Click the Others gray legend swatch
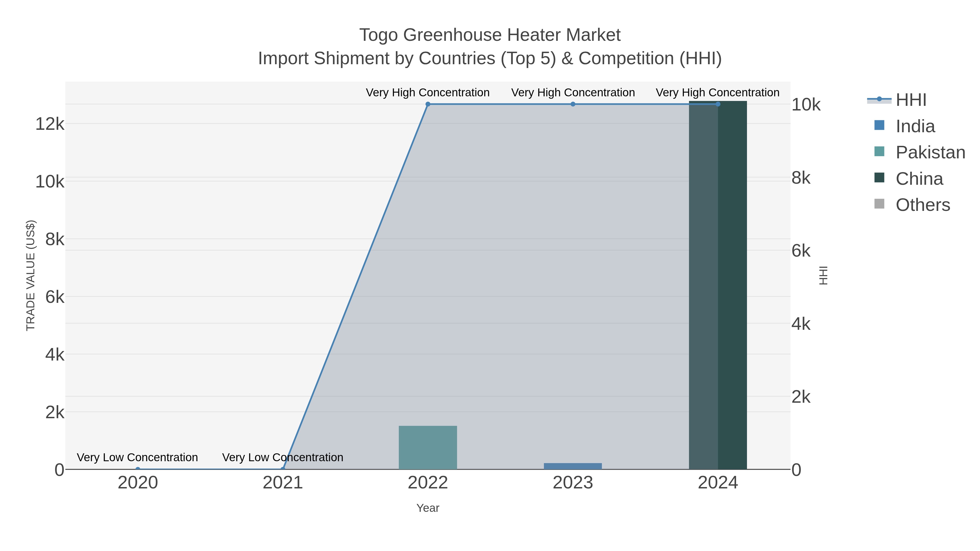Image resolution: width=980 pixels, height=551 pixels. pyautogui.click(x=879, y=204)
